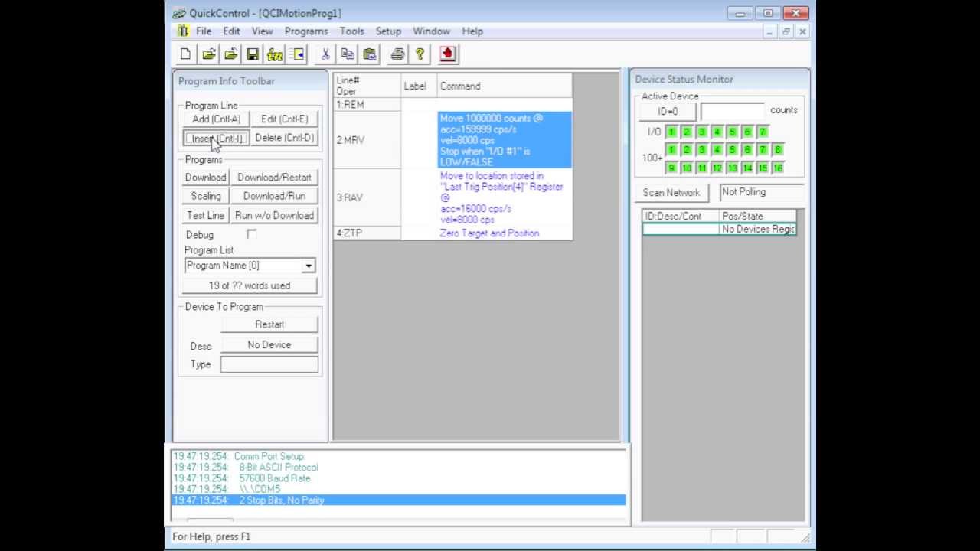Click the Pos/State column header
The width and height of the screenshot is (980, 551).
coord(757,216)
